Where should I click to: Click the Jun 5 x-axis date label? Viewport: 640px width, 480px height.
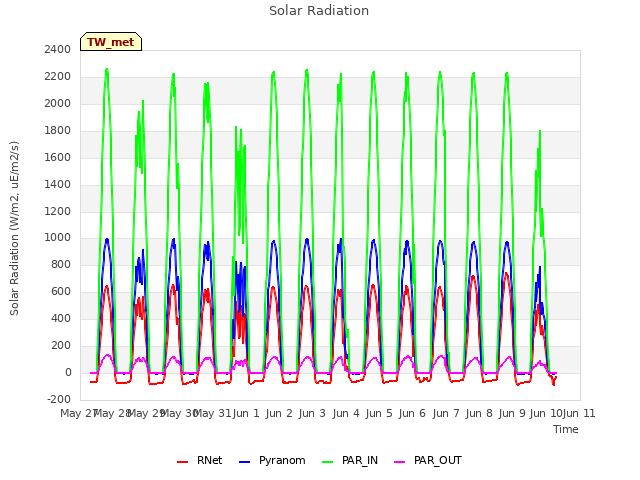379,413
